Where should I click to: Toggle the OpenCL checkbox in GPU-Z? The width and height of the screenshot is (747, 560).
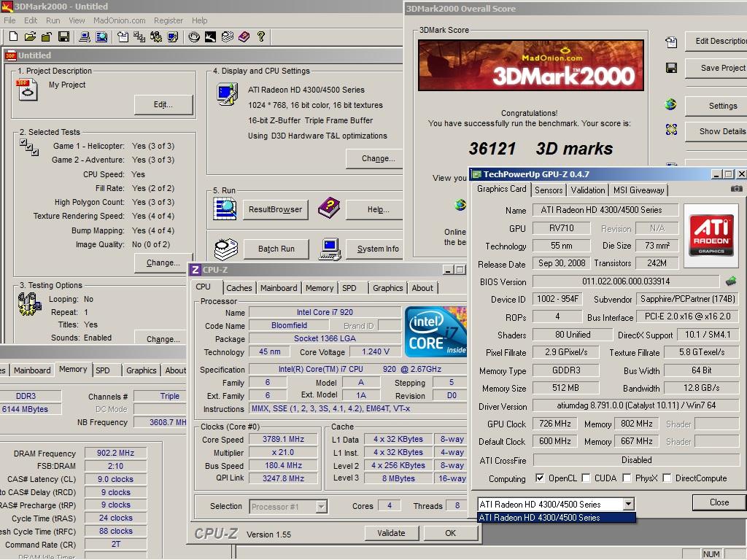pos(539,478)
